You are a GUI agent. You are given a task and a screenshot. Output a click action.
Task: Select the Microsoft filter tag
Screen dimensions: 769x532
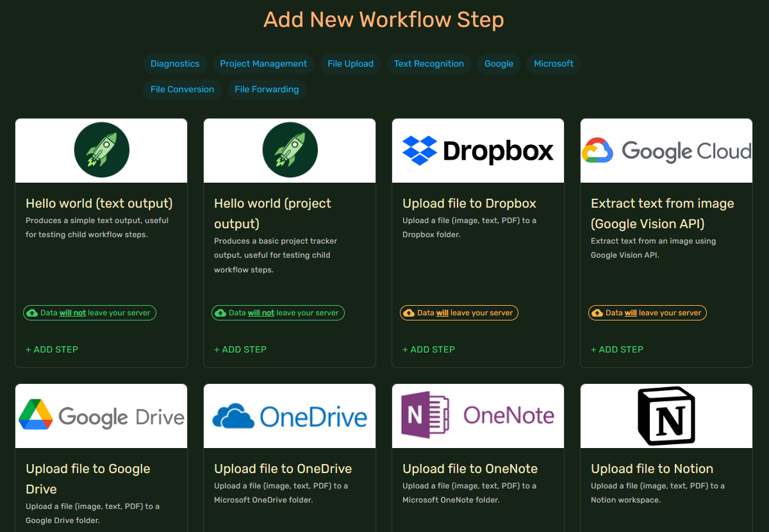554,64
